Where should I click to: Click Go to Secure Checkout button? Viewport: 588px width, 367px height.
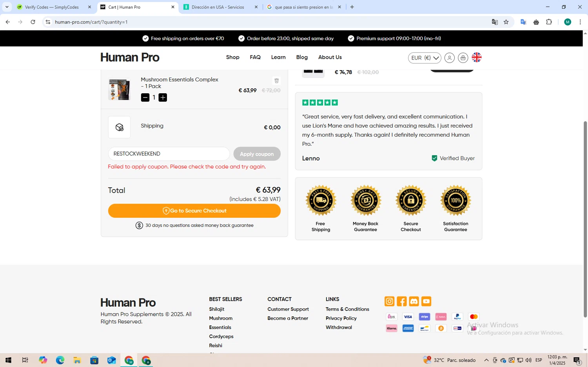(x=194, y=211)
